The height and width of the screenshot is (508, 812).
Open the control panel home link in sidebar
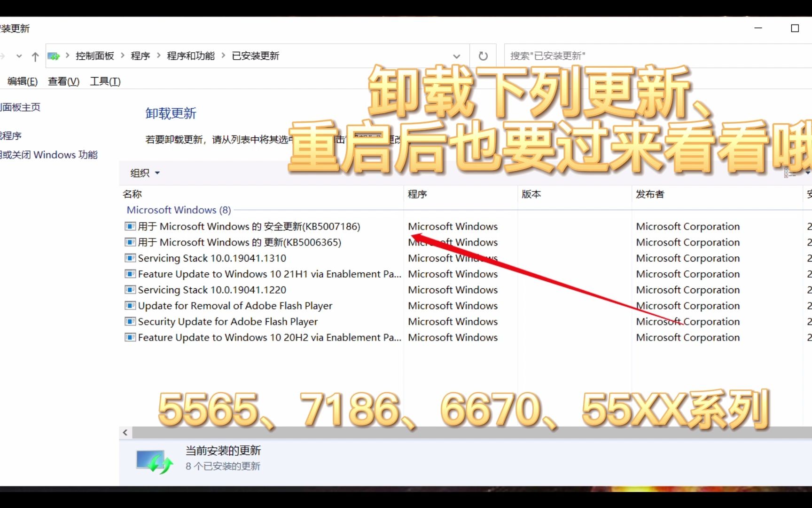click(x=20, y=107)
